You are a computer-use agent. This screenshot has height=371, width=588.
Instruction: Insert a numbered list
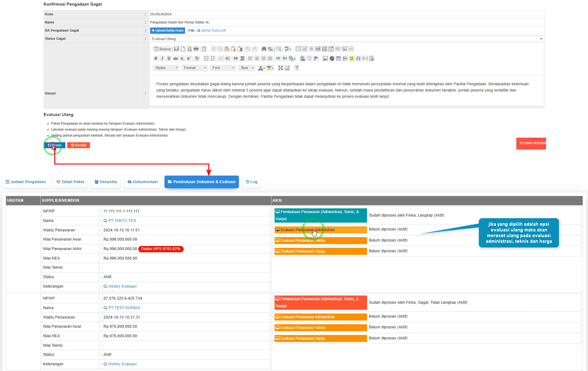pos(206,58)
